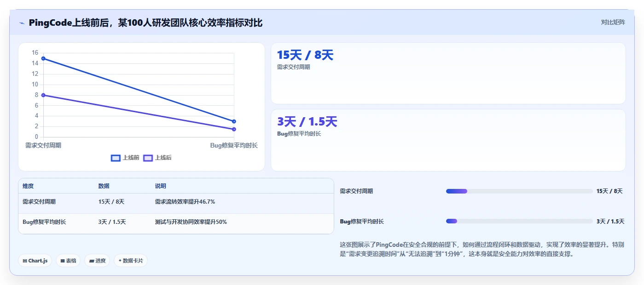Click 测试与开发协同效率提升50% cell

[x=191, y=222]
